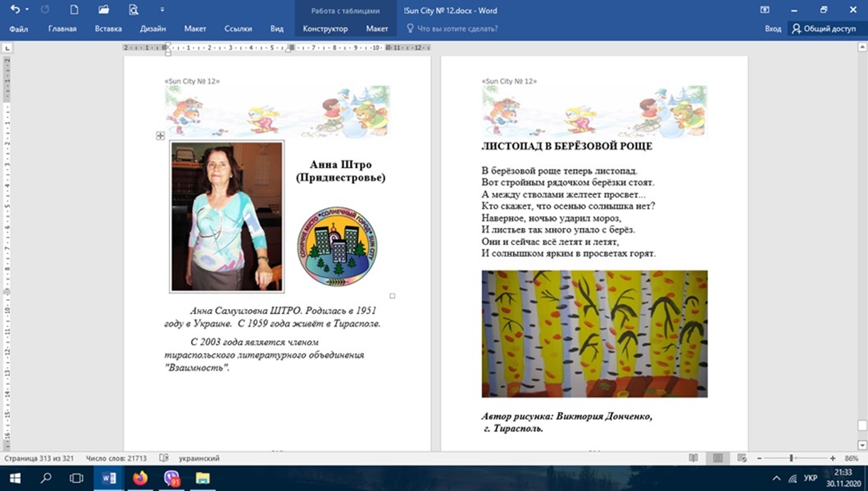Switch to the Вид tab
Screen dimensions: 868x491
coord(277,29)
